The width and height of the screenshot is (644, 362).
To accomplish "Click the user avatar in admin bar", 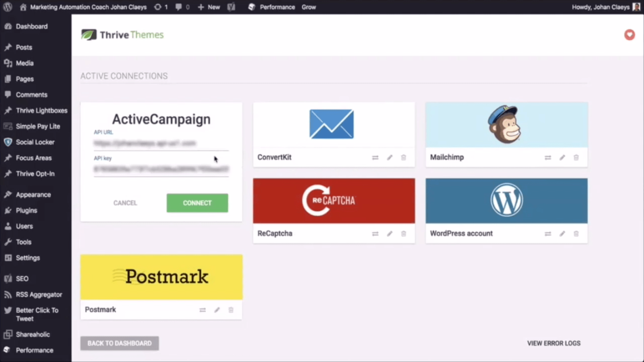I will 636,7.
